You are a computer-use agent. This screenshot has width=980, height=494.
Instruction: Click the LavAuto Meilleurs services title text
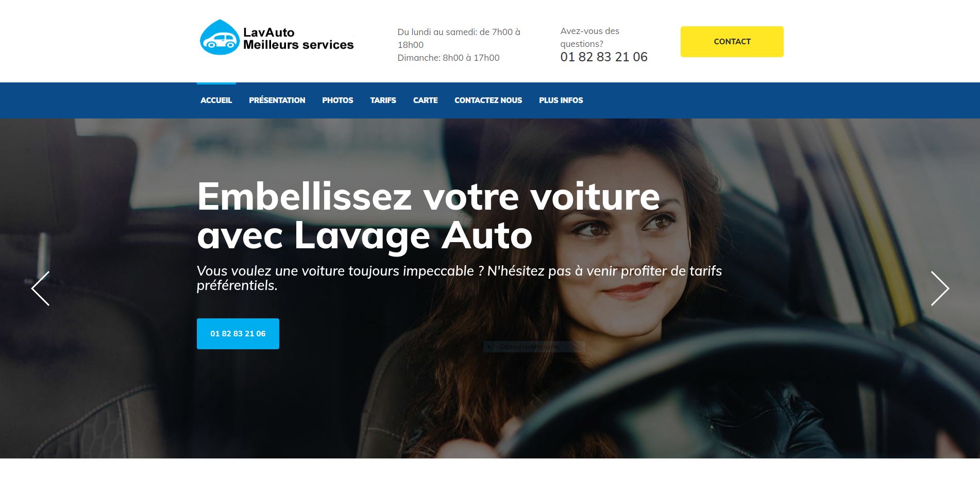pos(298,39)
